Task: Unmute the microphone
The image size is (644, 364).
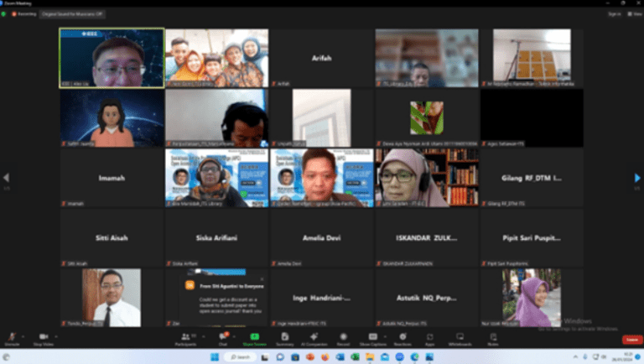Action: click(x=12, y=338)
